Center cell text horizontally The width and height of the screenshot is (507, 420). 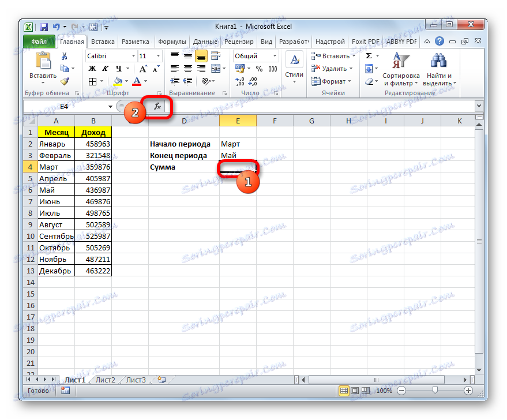pyautogui.click(x=188, y=69)
